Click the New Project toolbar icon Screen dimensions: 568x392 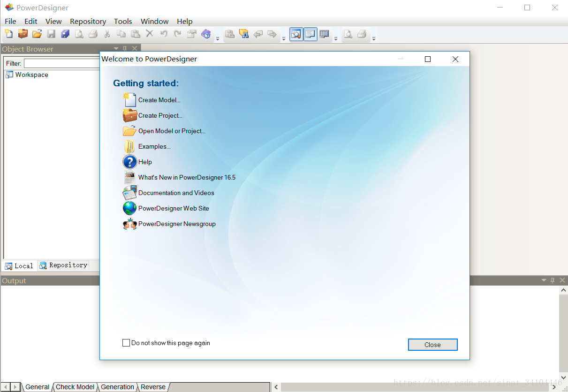pos(23,34)
